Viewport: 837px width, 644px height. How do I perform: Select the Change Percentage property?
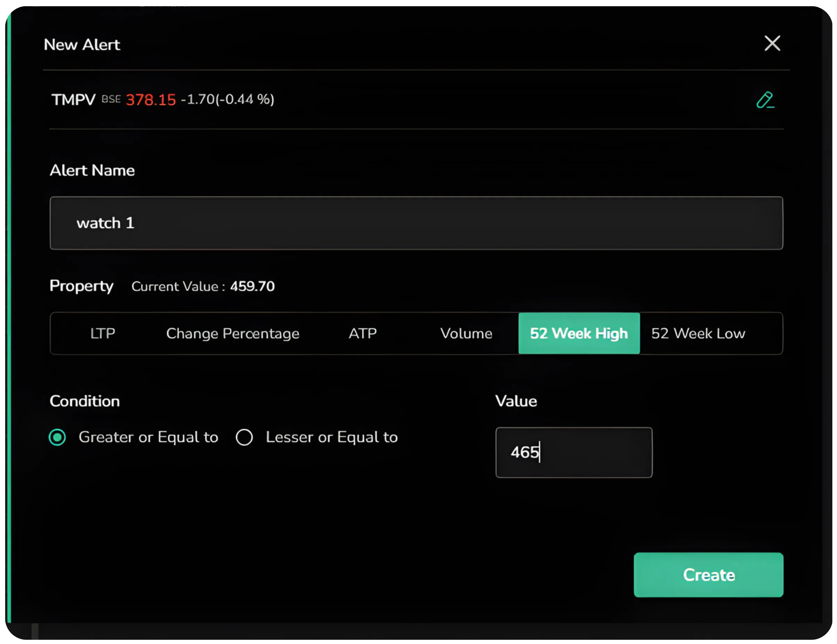click(x=232, y=333)
